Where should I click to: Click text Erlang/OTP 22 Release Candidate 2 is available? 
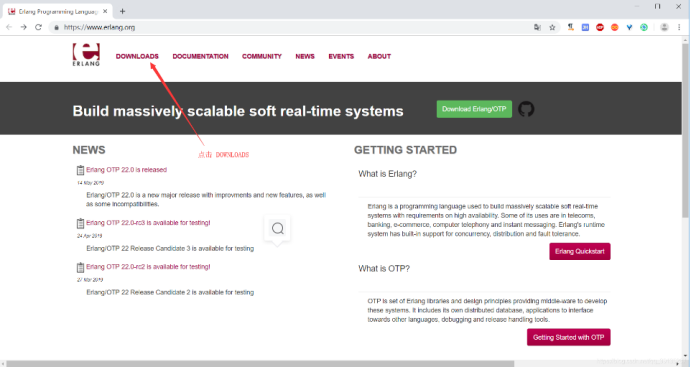170,293
